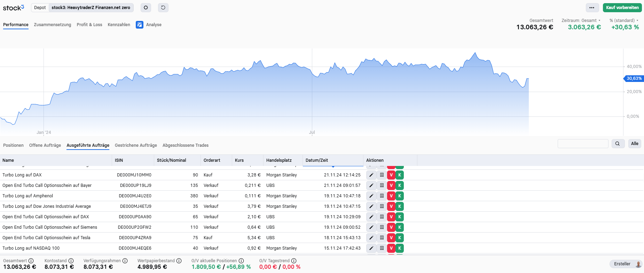Open the depot selector HeavytraderZ Finanzen.net zero
644x273 pixels.
point(91,8)
